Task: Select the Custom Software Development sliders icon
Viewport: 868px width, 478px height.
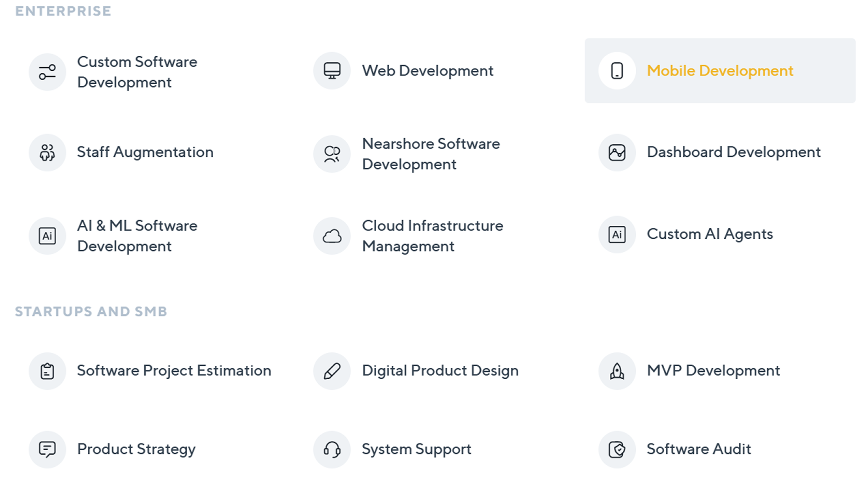Action: click(47, 71)
